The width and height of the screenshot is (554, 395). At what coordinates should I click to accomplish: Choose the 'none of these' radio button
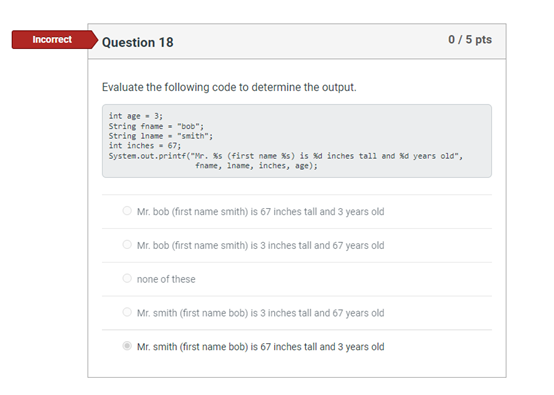[x=127, y=278]
